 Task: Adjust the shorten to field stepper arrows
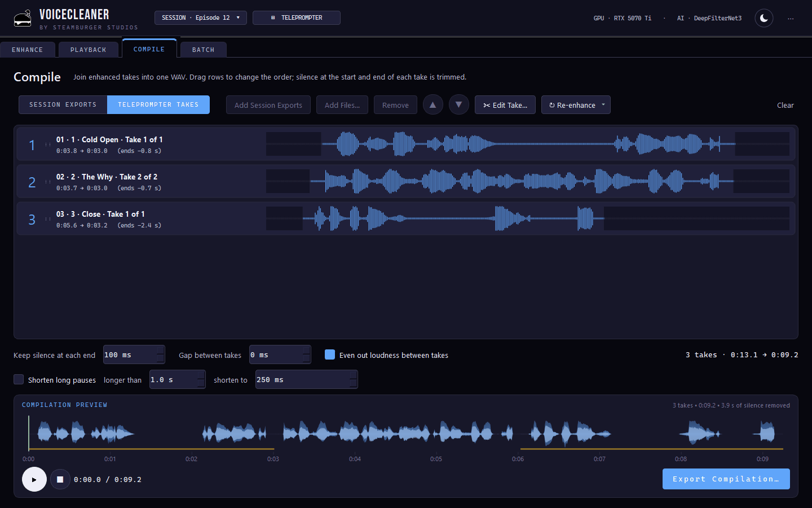coord(354,379)
